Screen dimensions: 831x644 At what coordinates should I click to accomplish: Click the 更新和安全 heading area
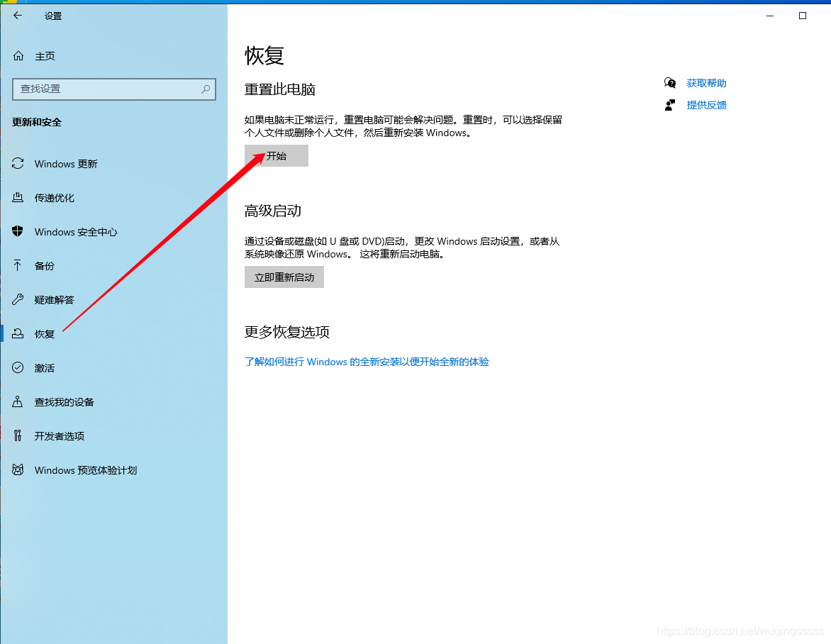pos(35,121)
